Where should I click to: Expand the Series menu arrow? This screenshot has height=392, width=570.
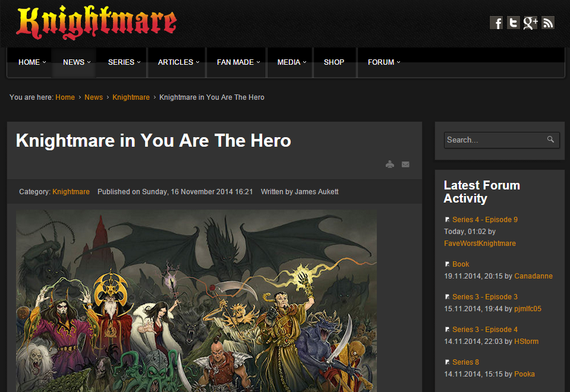(139, 62)
